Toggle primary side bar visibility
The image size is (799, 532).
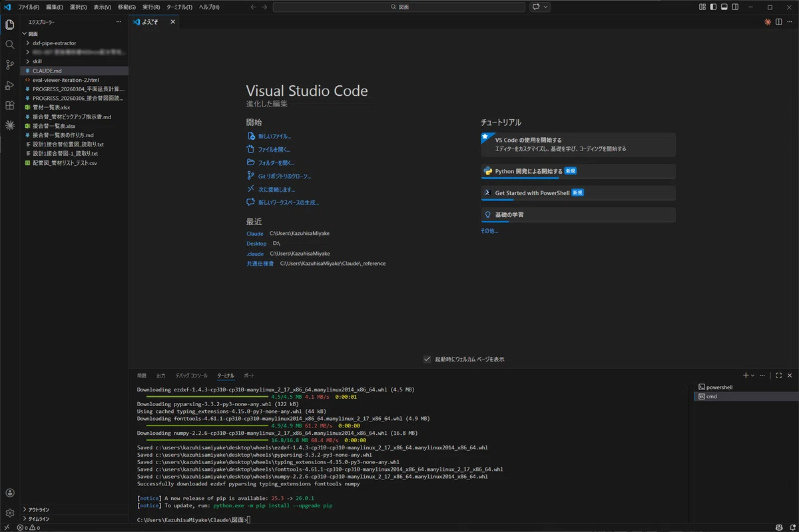click(x=713, y=7)
